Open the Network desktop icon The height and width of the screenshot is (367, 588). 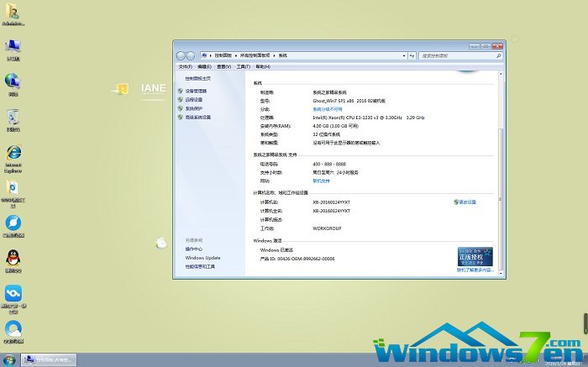(x=13, y=82)
